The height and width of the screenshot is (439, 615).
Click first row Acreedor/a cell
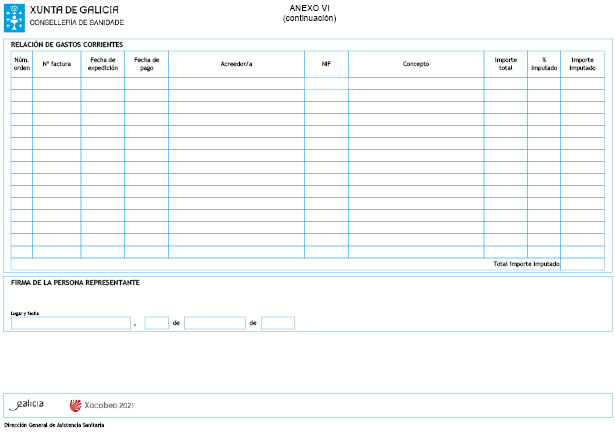(x=236, y=84)
